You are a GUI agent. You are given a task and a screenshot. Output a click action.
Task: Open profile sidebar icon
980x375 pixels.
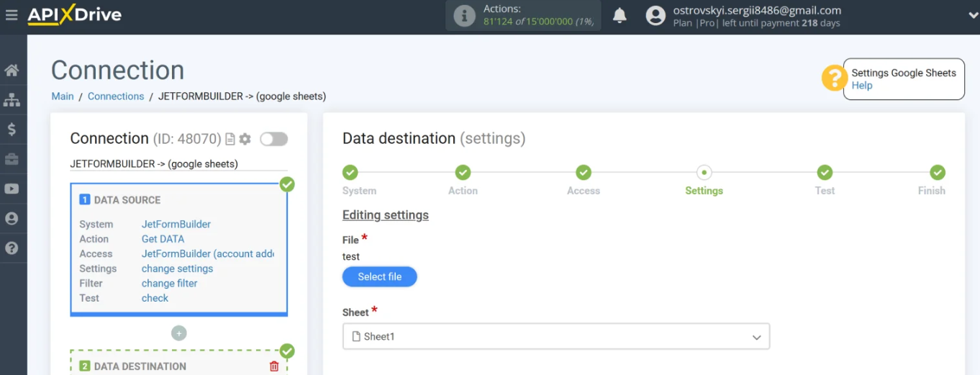(12, 218)
